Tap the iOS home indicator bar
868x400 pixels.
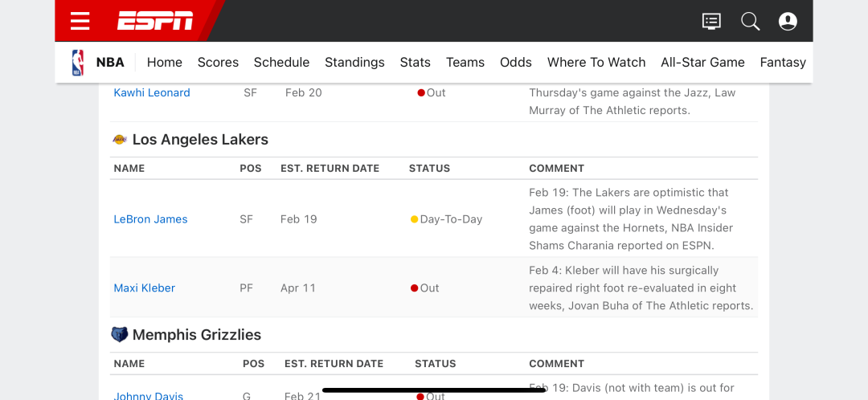point(434,390)
